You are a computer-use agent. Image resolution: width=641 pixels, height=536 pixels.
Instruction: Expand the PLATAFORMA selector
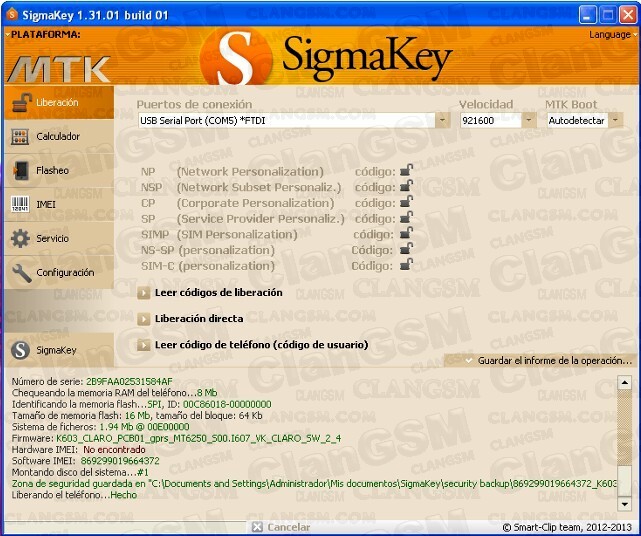[43, 35]
